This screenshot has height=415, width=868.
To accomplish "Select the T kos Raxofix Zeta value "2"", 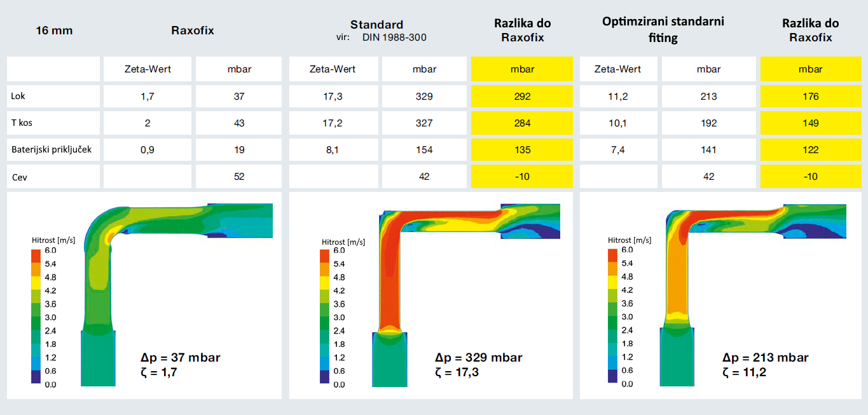I will click(148, 123).
